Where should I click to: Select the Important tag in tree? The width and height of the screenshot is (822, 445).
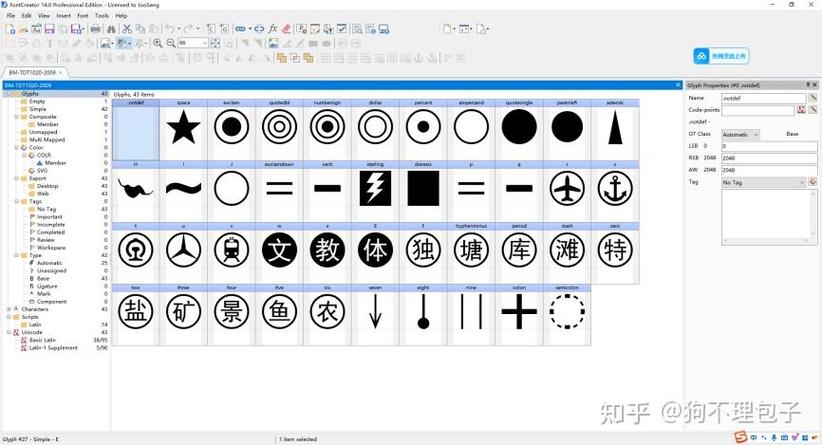(x=49, y=217)
